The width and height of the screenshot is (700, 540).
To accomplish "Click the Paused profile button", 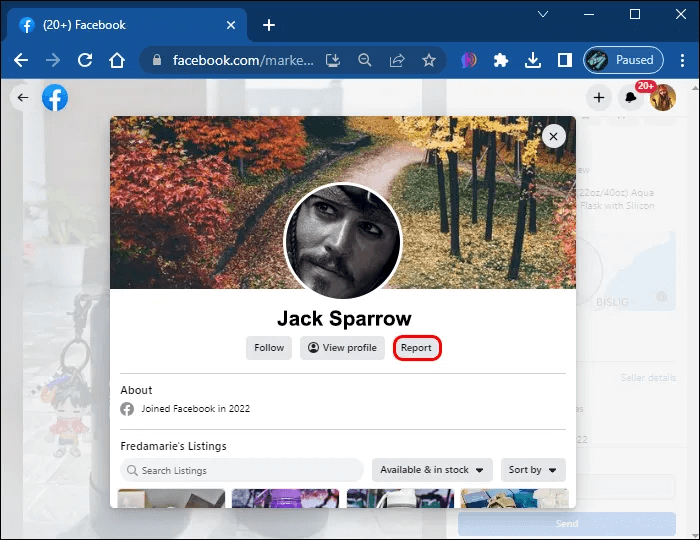I will coord(623,60).
